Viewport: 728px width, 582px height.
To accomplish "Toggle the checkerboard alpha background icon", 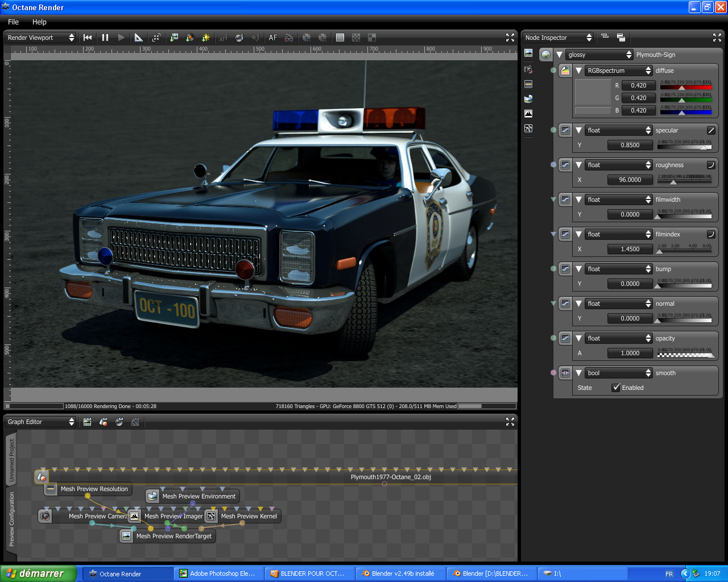I will [356, 38].
